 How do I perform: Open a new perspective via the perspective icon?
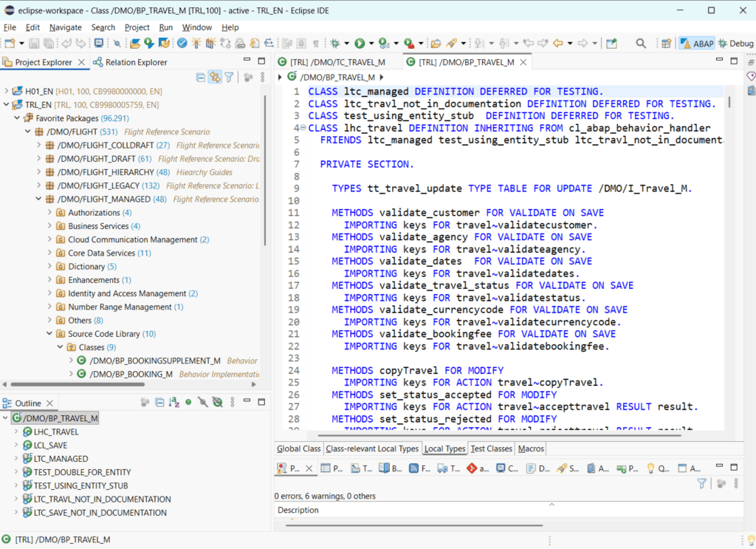[x=666, y=43]
